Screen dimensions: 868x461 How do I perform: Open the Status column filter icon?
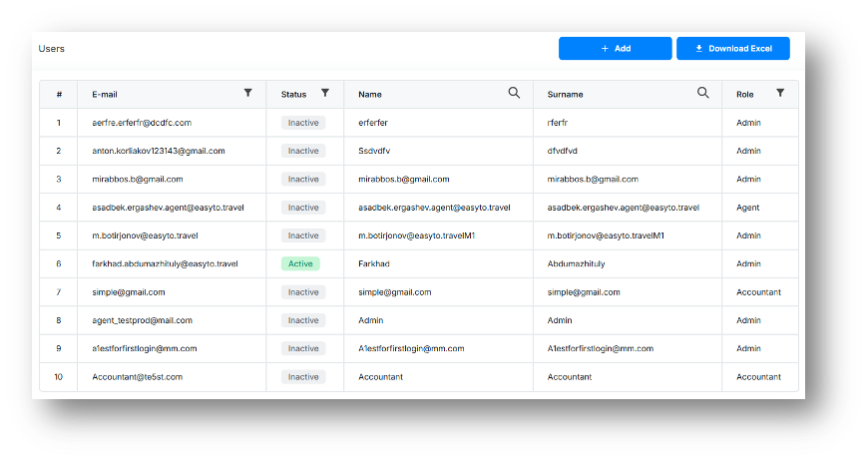coord(325,93)
